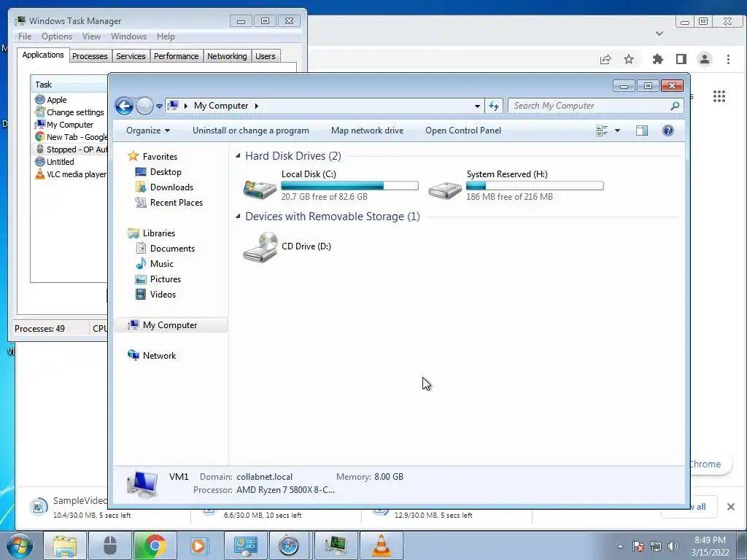Select Favorites in the navigation pane
747x560 pixels.
tap(160, 157)
